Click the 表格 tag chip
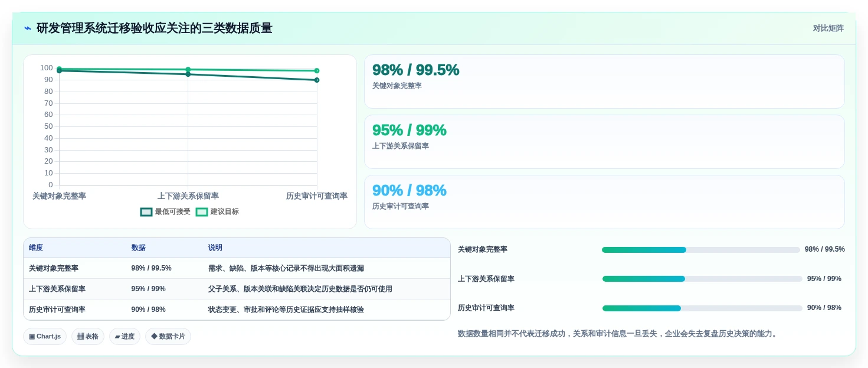Image resolution: width=868 pixels, height=368 pixels. pyautogui.click(x=88, y=336)
